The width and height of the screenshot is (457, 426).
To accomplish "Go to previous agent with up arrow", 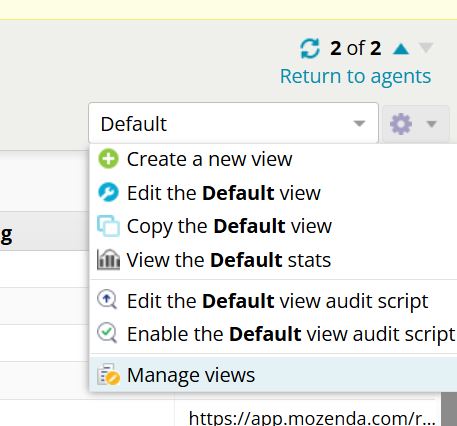I will click(x=401, y=49).
